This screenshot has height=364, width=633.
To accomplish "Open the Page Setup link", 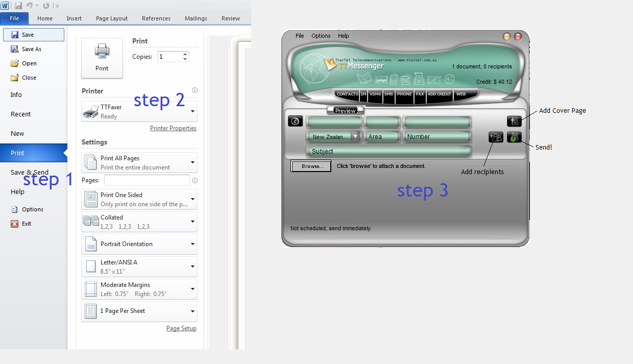I will pos(181,328).
